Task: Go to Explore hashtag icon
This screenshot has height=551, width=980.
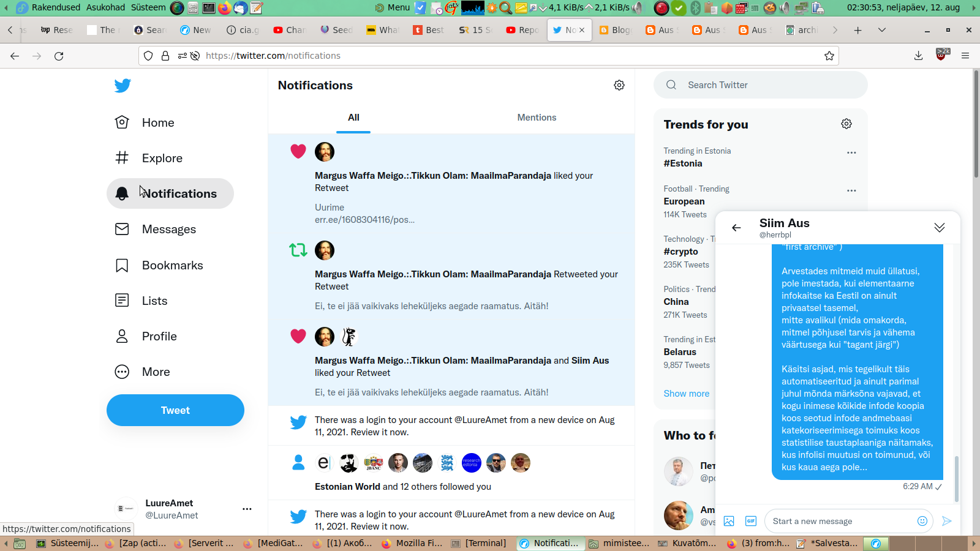Action: (x=122, y=158)
